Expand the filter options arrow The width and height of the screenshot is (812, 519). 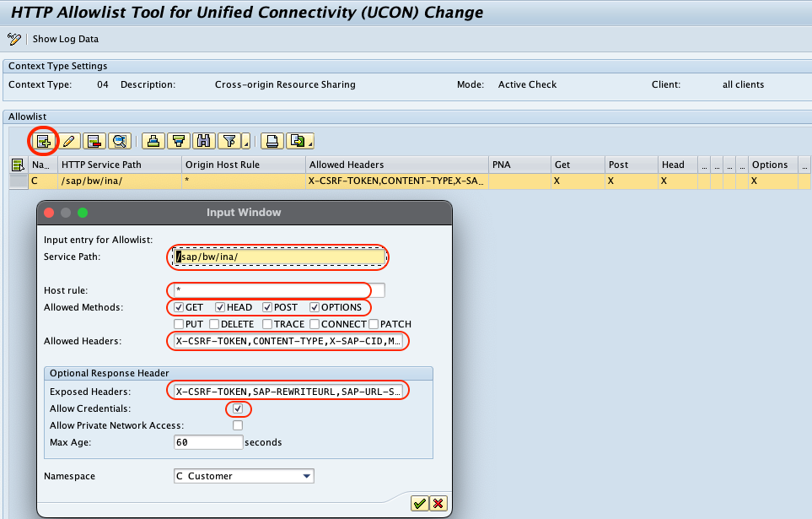(246, 142)
